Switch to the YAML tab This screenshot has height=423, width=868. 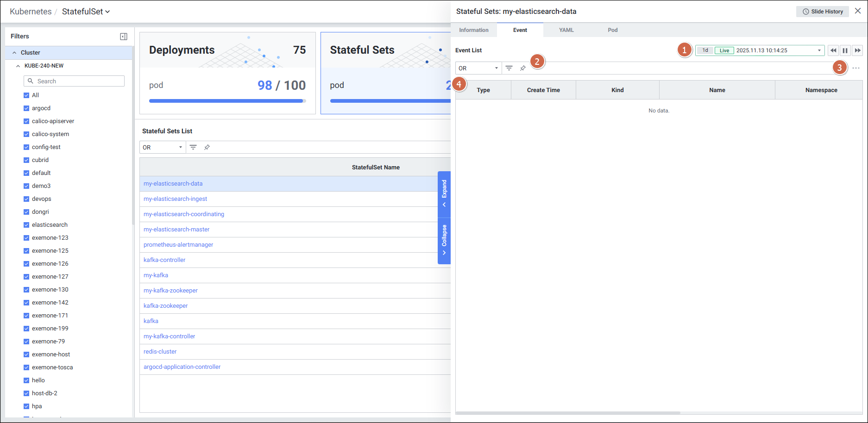pyautogui.click(x=566, y=30)
